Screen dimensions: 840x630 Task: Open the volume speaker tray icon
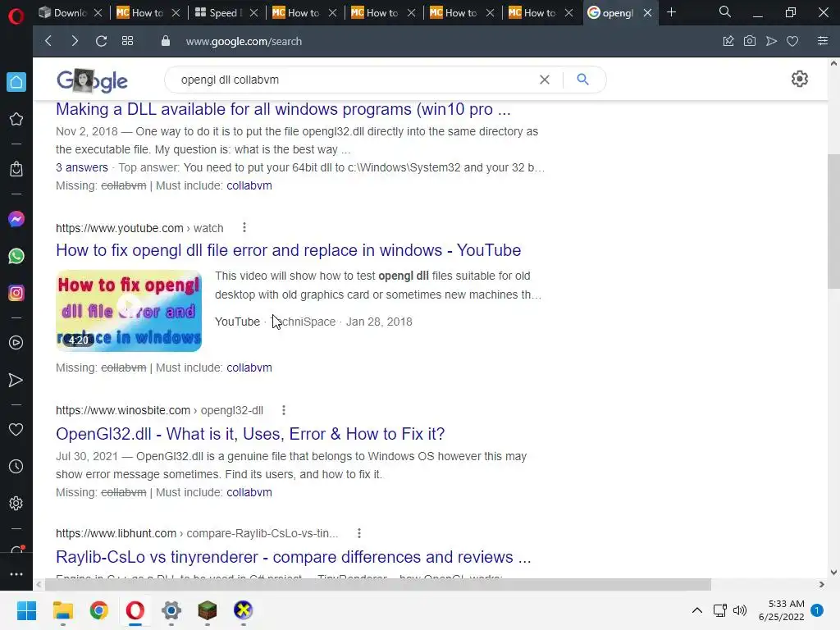(x=740, y=610)
